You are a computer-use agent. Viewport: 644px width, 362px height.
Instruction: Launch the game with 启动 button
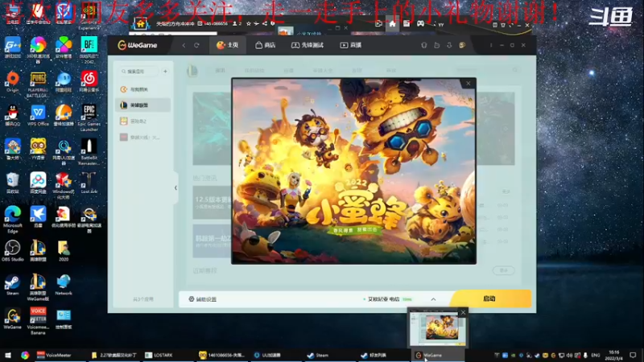click(490, 298)
